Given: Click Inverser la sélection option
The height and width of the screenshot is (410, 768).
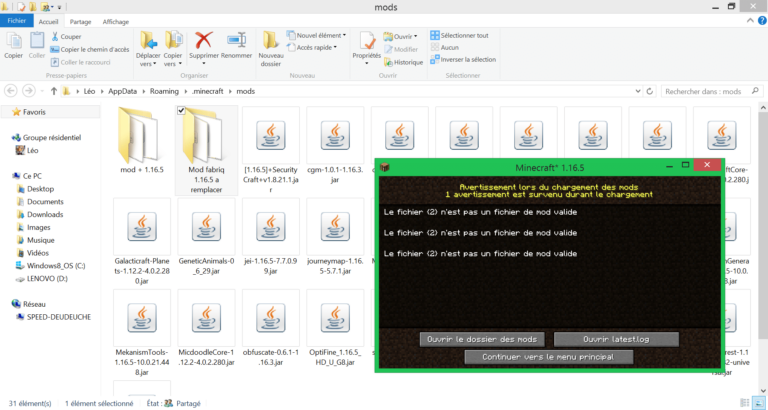Looking at the screenshot, I should [x=462, y=59].
